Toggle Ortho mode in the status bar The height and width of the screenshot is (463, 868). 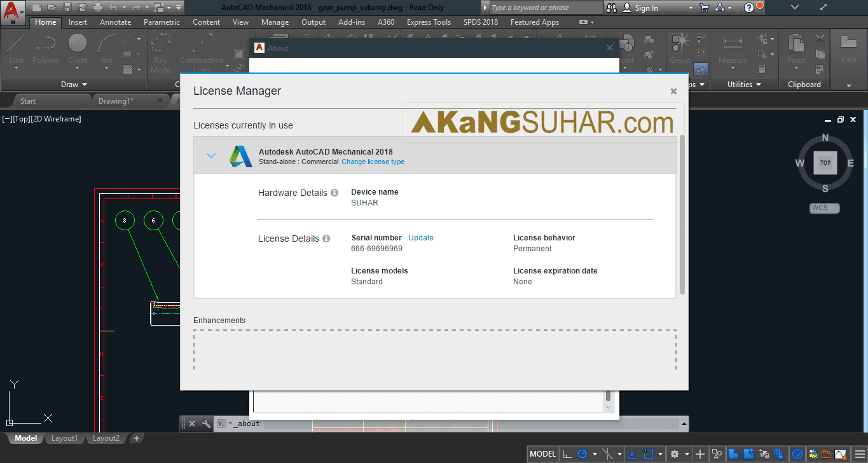click(566, 454)
